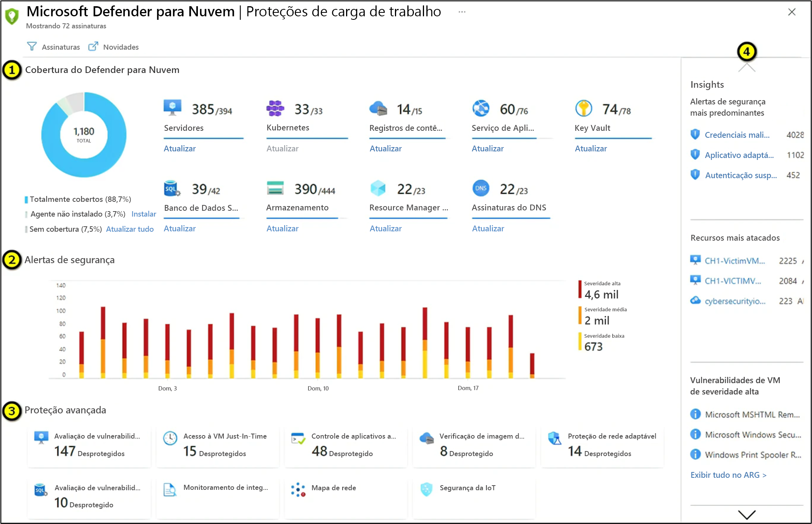
Task: Click the Segurança da IoT shield icon
Action: pyautogui.click(x=426, y=489)
